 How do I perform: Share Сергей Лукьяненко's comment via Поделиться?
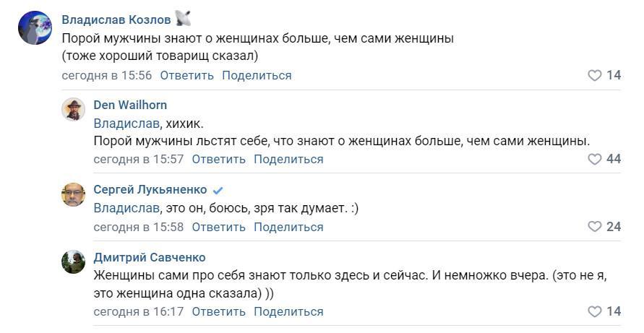(x=288, y=228)
